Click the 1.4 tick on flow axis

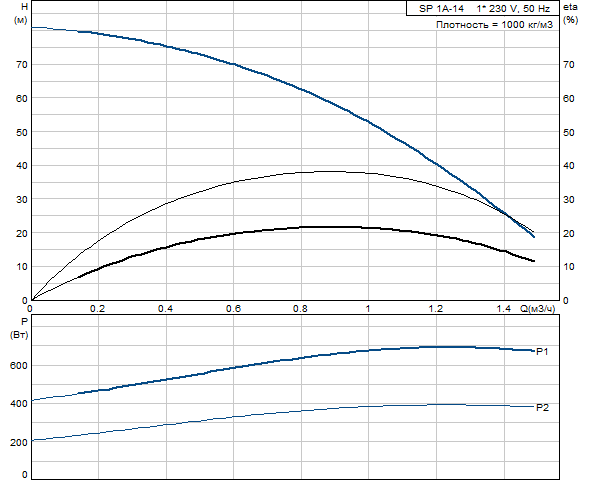(504, 309)
